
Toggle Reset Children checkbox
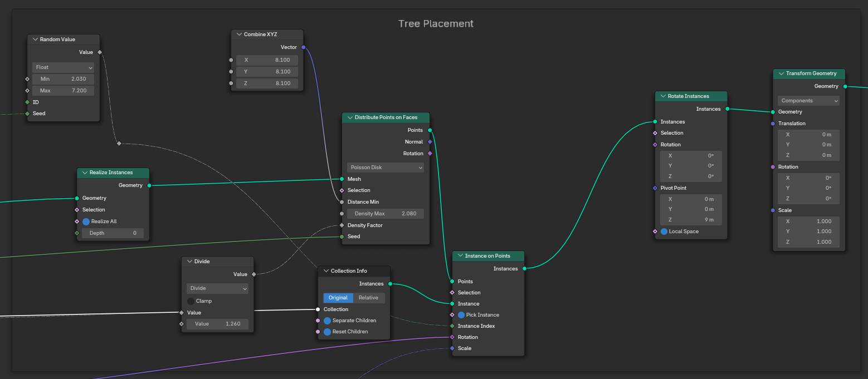327,332
